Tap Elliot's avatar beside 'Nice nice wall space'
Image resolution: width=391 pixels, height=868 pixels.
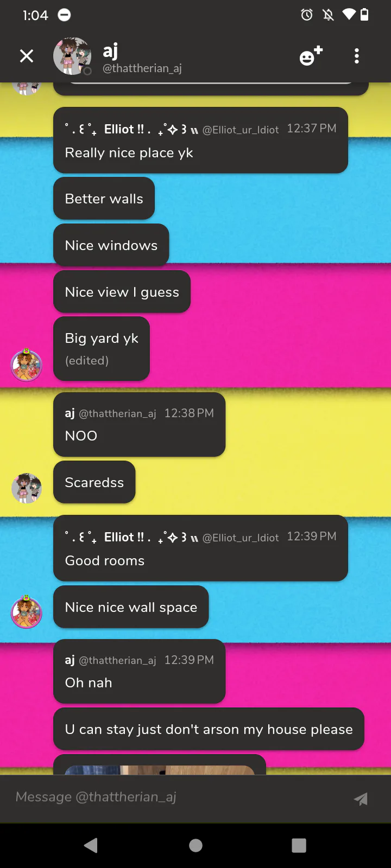point(27,612)
